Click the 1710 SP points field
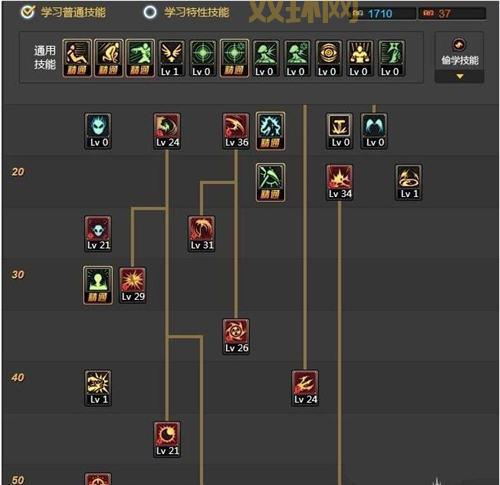500x485 pixels. [383, 14]
